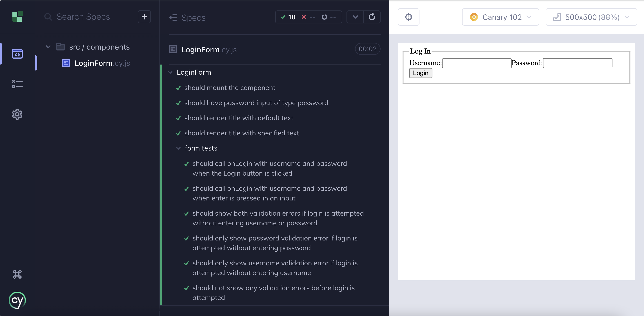Click the add new spec plus button

(145, 16)
